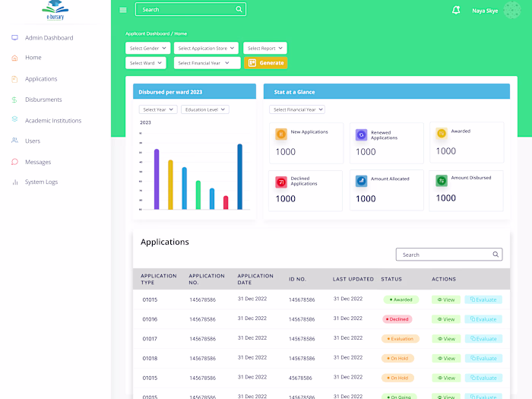Click the Evaluation status badge
532x399 pixels.
(401, 339)
